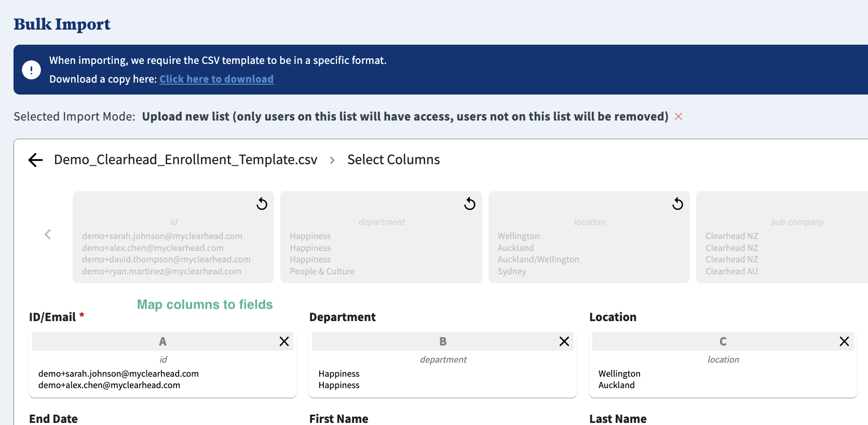The height and width of the screenshot is (425, 868).
Task: Reset the location column card
Action: click(677, 204)
